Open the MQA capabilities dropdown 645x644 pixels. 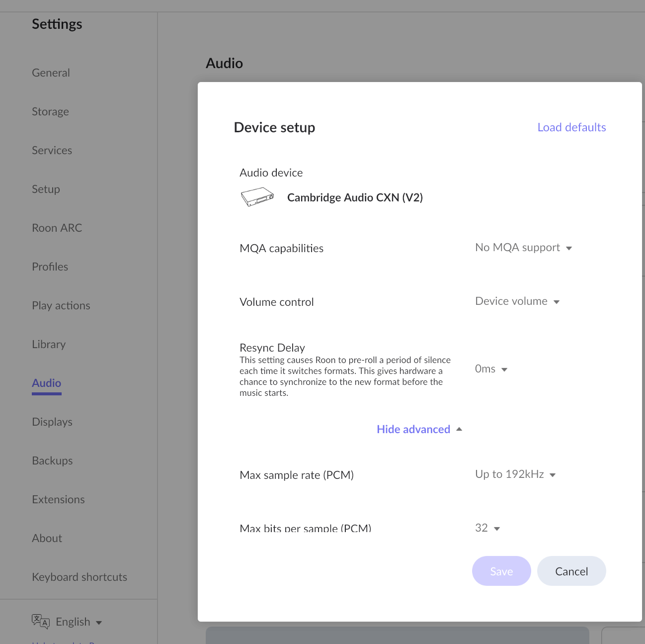point(523,248)
